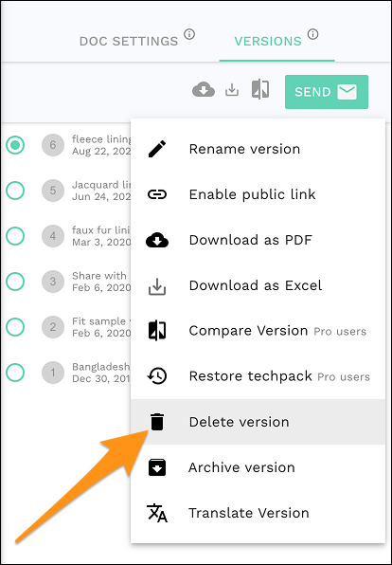Select the version 6 fleece lining radio button
The width and height of the screenshot is (392, 565).
coord(15,145)
